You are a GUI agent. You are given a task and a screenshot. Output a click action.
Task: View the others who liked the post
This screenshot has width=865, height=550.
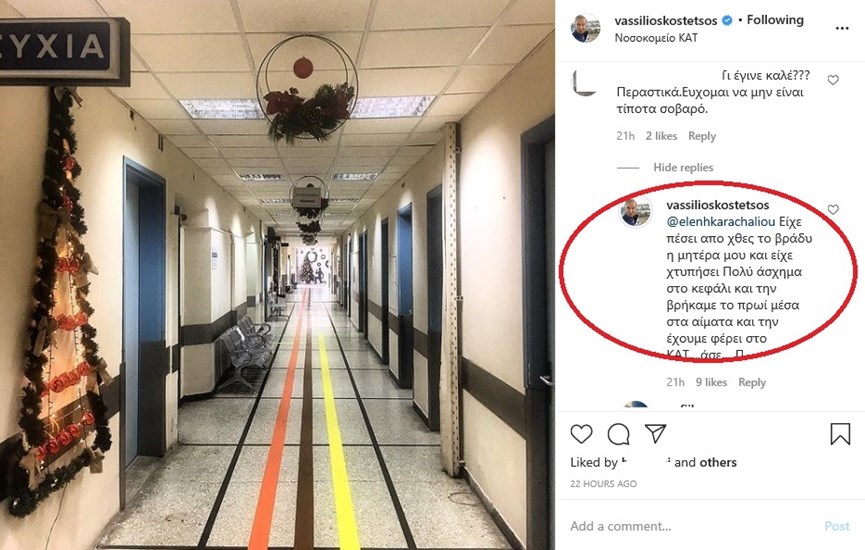[720, 462]
